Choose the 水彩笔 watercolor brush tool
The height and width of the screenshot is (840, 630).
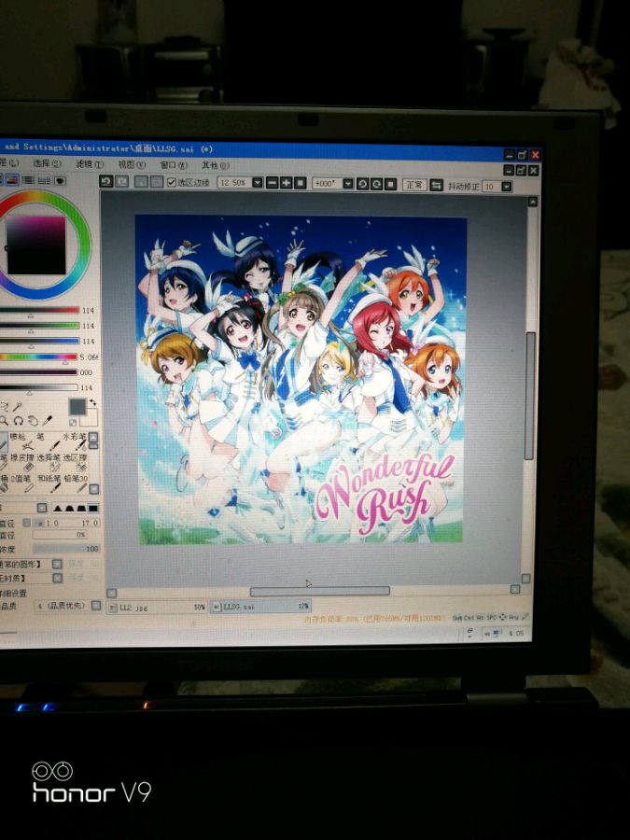coord(76,442)
